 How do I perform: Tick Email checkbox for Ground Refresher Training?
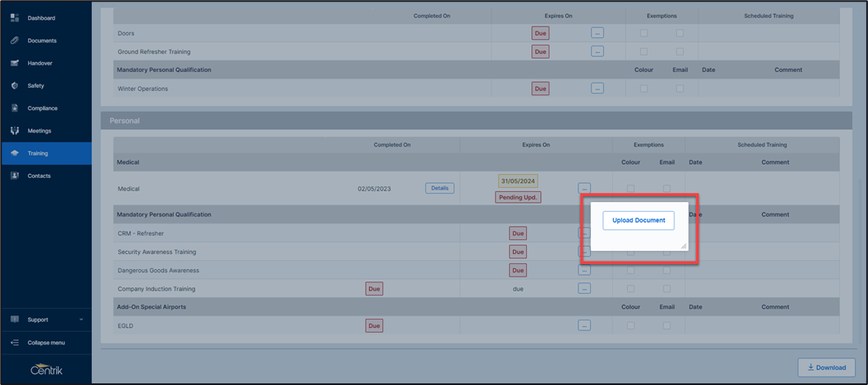(x=680, y=51)
